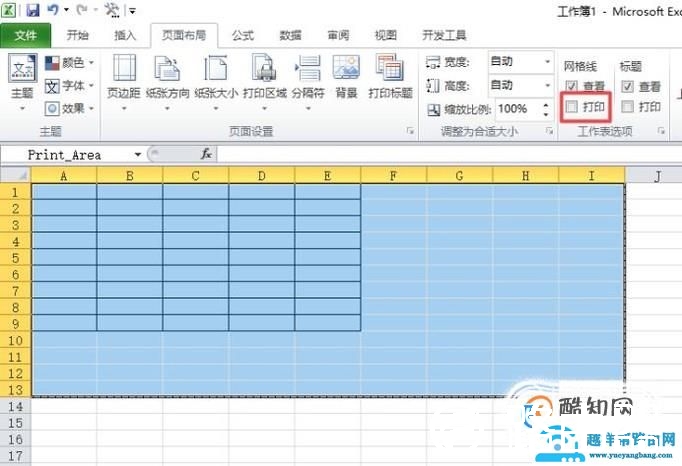Select column I header

click(x=591, y=176)
